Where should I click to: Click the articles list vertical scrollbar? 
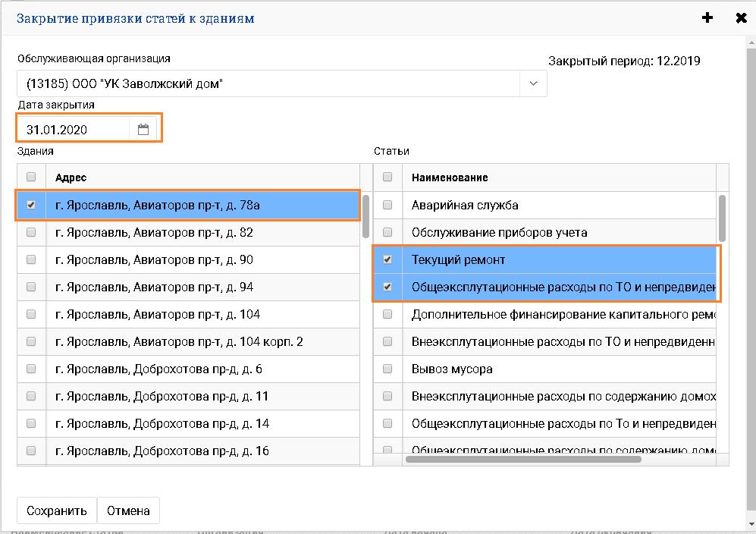coord(722,218)
